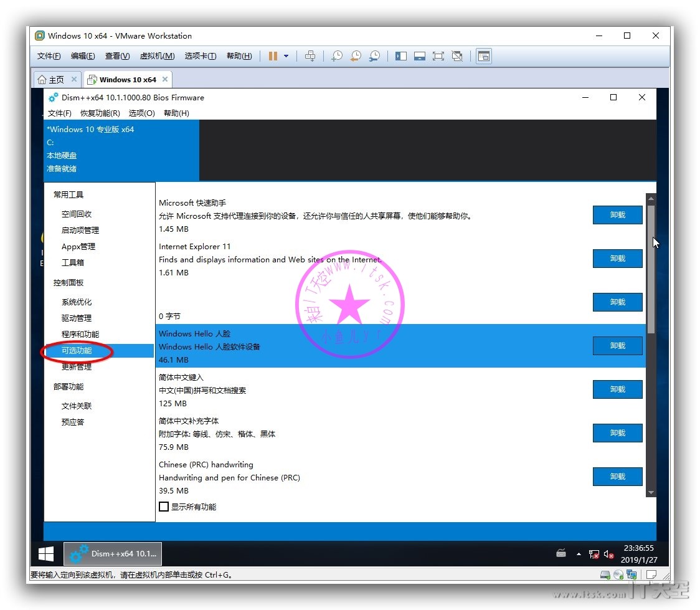Enable the 显示所有功能 checkbox
Screen dimensions: 700x610
coord(164,507)
